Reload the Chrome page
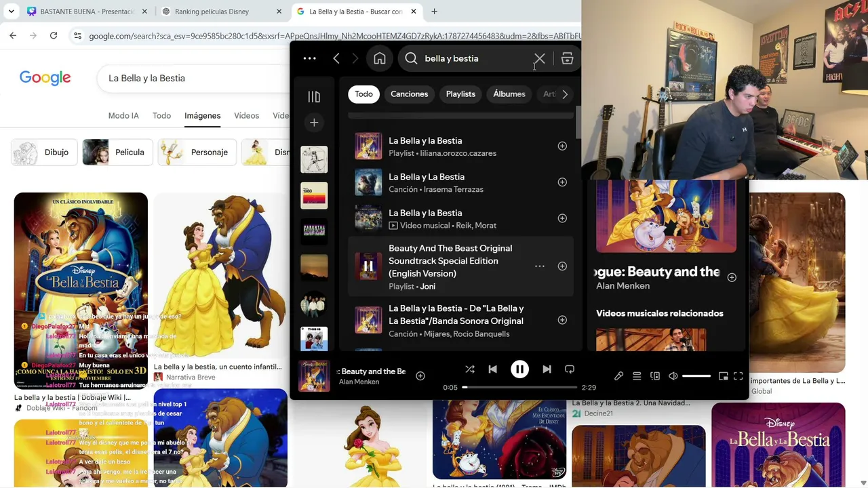This screenshot has width=868, height=488. click(x=54, y=35)
